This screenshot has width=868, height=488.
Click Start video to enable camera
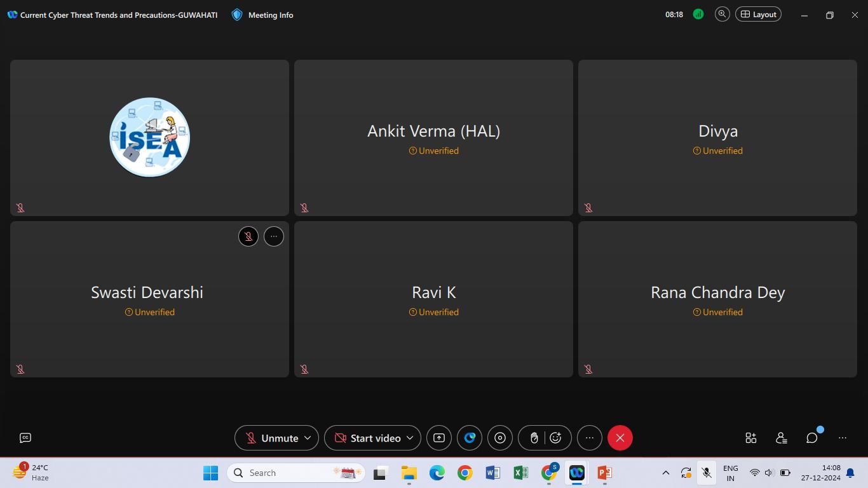pyautogui.click(x=367, y=438)
